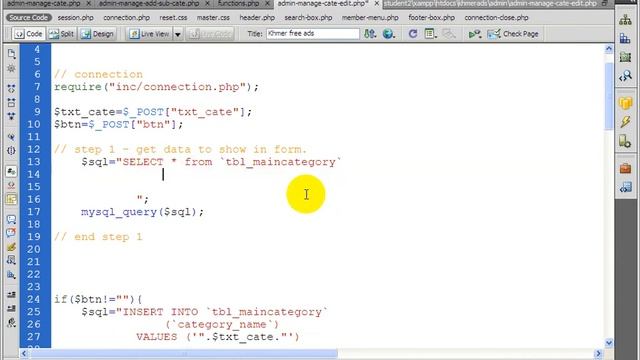This screenshot has height=360, width=640.
Task: Click Wrap Tag pencil icon
Action: coord(11,247)
